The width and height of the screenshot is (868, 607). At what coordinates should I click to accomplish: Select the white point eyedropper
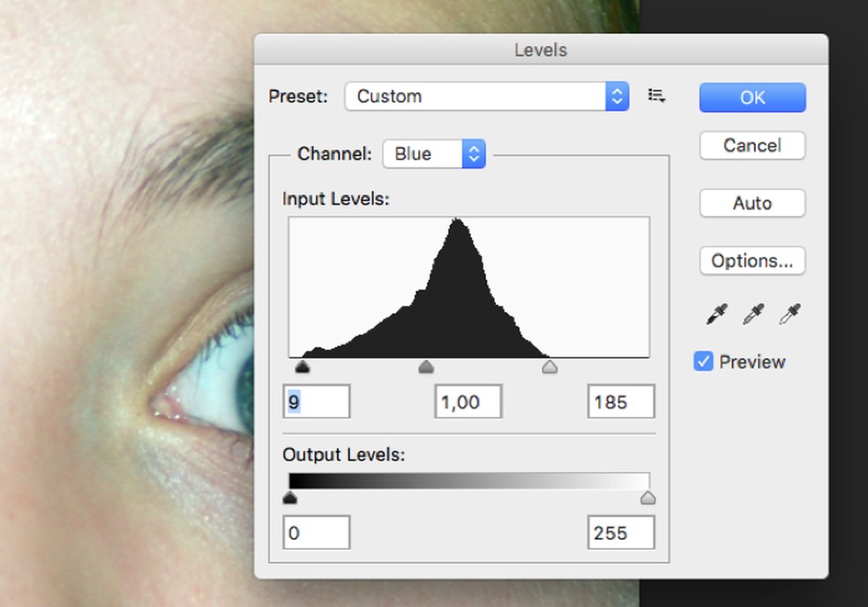point(789,315)
